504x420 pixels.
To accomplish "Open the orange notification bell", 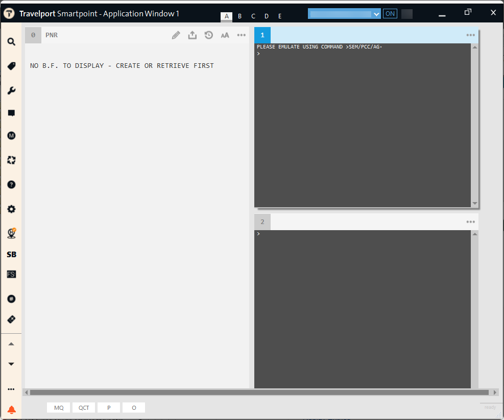I will click(x=11, y=410).
